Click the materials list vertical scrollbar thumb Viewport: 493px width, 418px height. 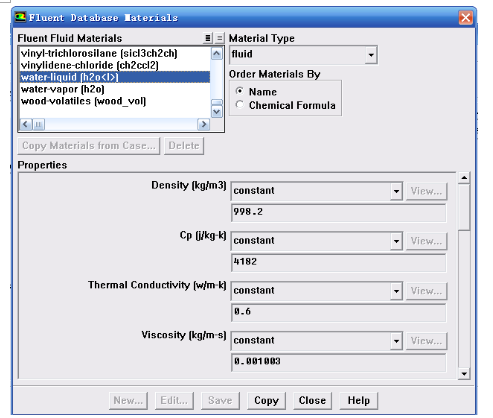(217, 103)
